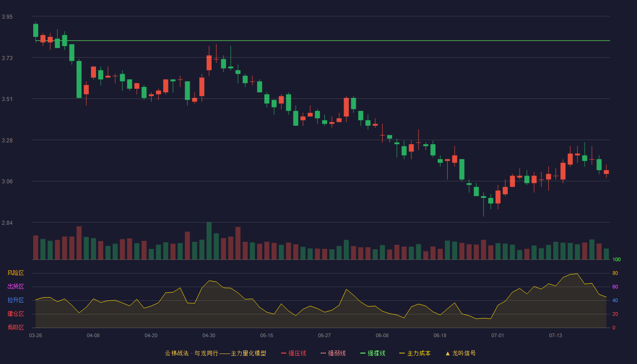This screenshot has height=364, width=637.
Task: Click the 3.73 price axis label
Action: [x=7, y=58]
